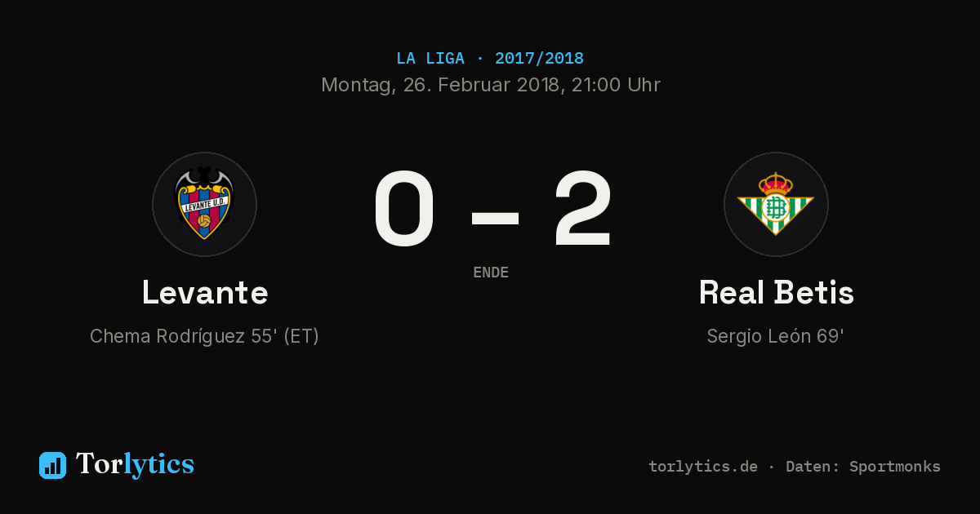The image size is (980, 514).
Task: Select the Levante team name
Action: tap(205, 292)
